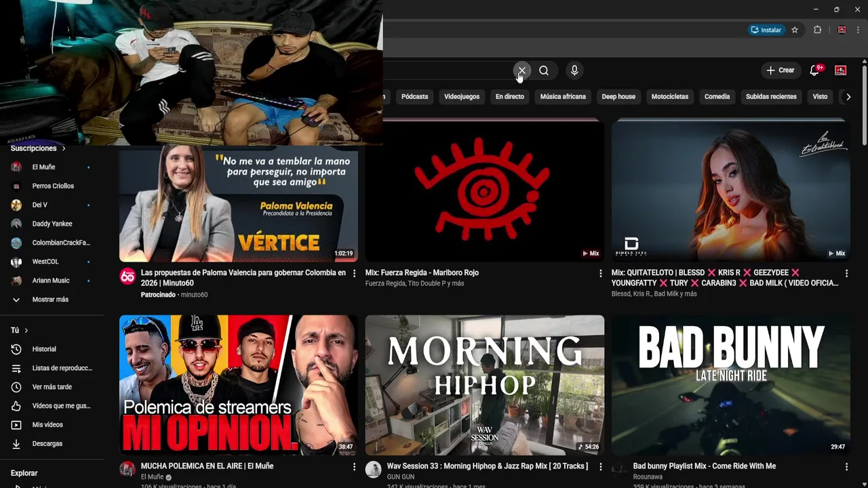Click the Instalar app button

click(x=766, y=30)
